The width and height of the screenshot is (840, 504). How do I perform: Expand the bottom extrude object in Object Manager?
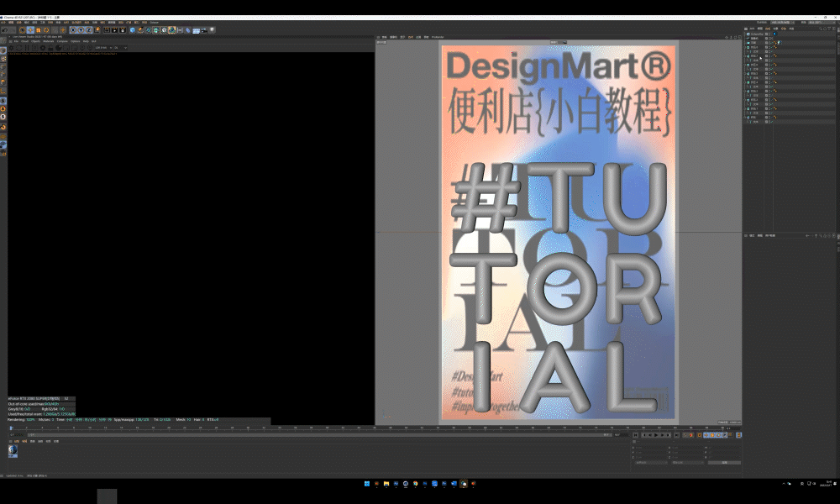coord(744,118)
